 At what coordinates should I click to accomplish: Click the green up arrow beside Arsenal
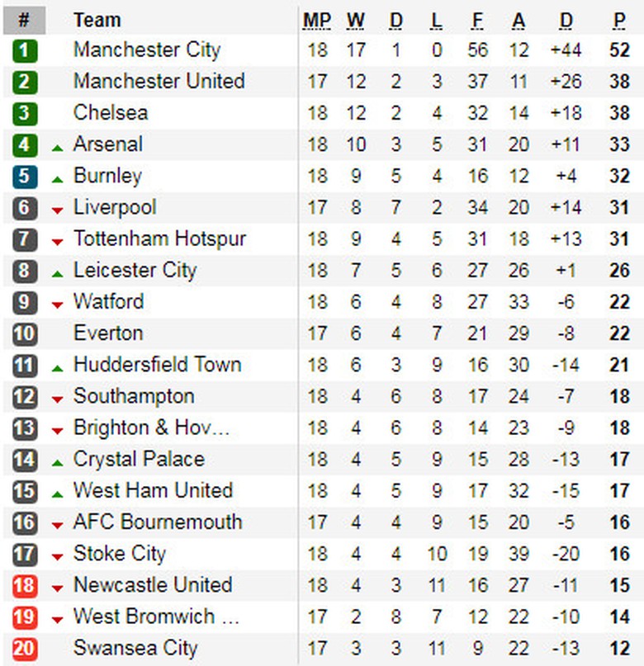57,148
